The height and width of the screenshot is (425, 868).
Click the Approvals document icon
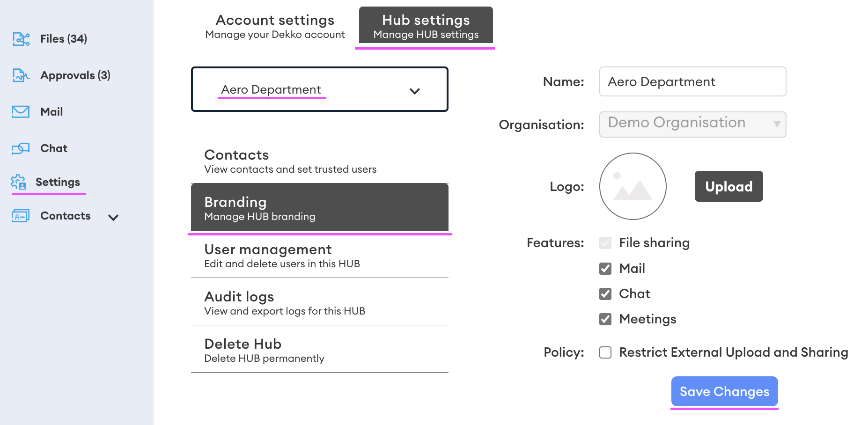[x=21, y=75]
